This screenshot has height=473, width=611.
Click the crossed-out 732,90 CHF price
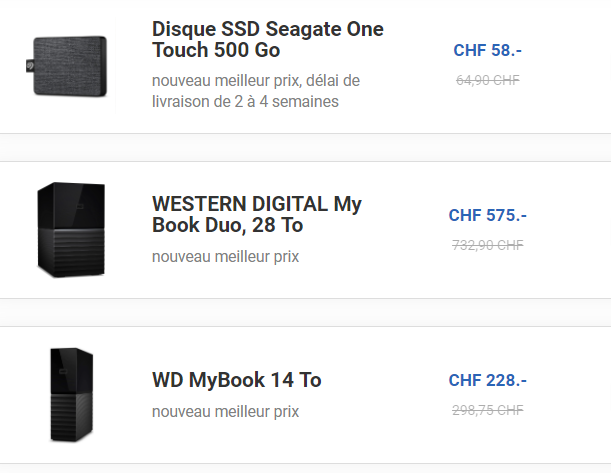(489, 244)
